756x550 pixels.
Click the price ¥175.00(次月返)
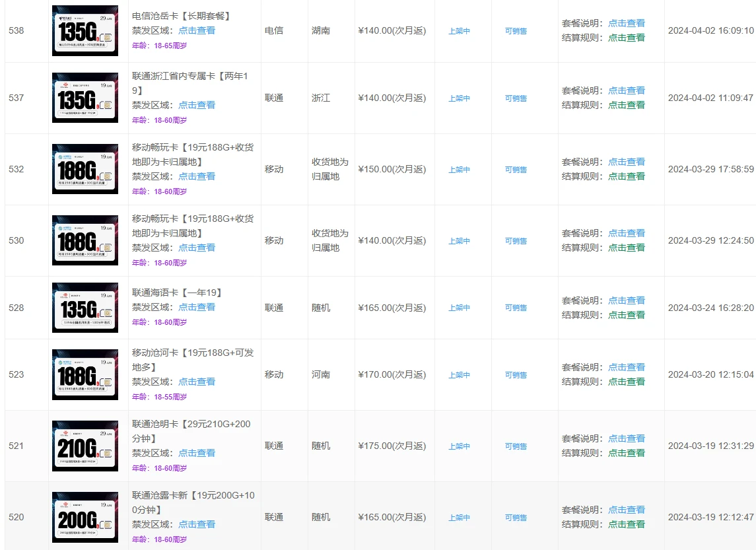coord(392,446)
